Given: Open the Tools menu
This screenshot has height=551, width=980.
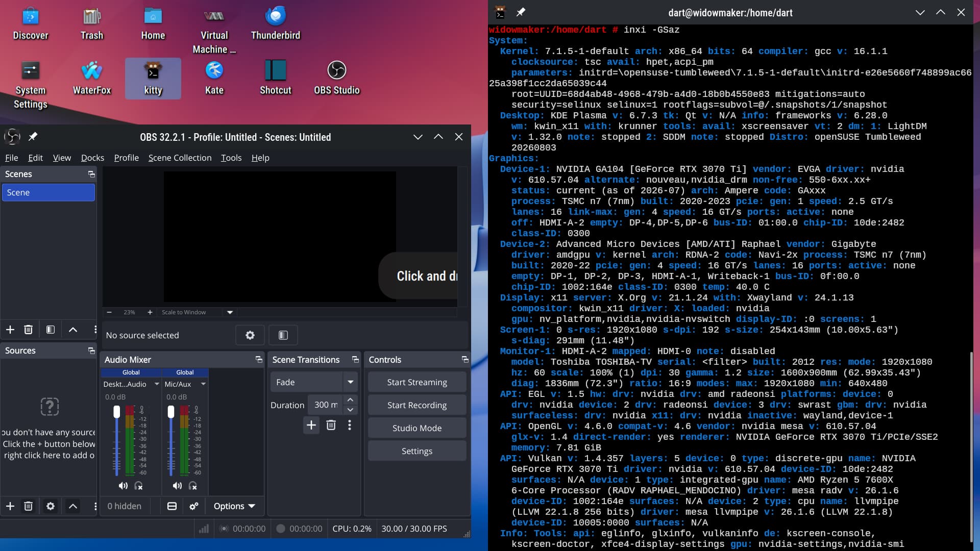Looking at the screenshot, I should point(231,158).
